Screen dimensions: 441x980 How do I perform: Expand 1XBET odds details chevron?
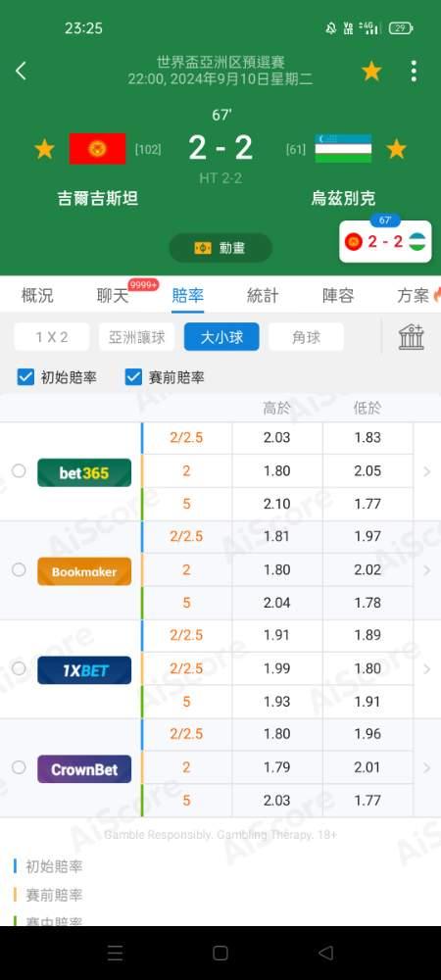click(427, 668)
